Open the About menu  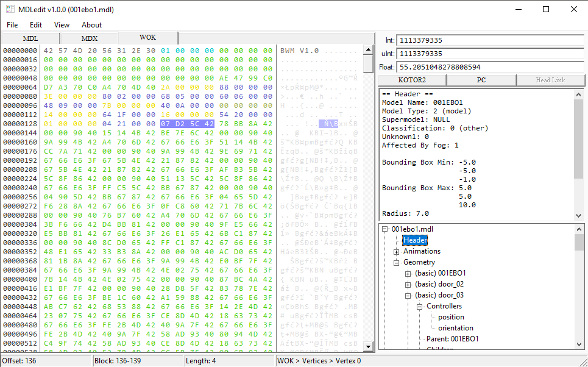[x=91, y=25]
